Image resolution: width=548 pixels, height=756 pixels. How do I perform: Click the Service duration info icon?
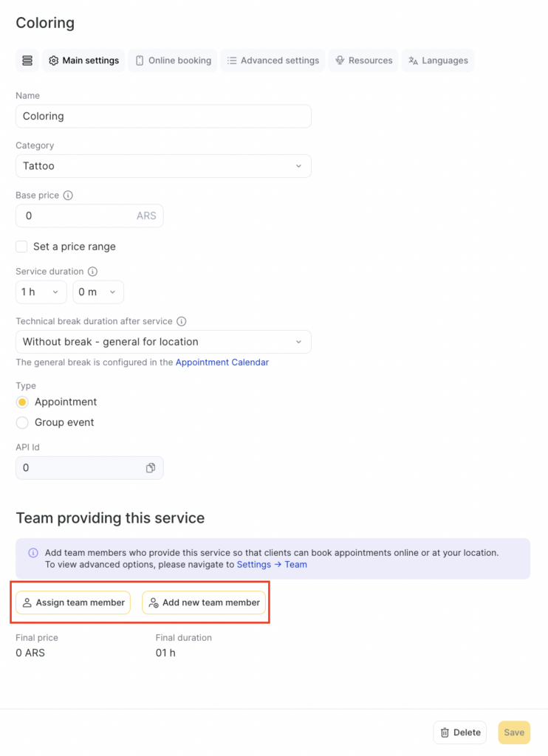tap(93, 272)
